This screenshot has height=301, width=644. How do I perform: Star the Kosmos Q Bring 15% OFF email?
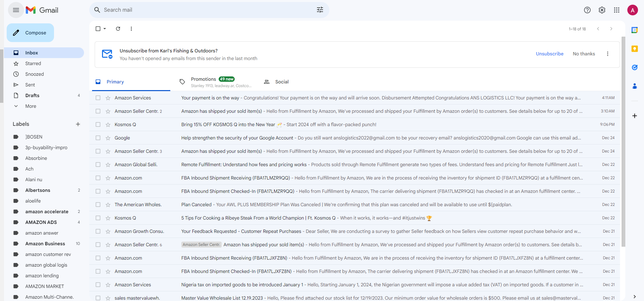(x=108, y=124)
